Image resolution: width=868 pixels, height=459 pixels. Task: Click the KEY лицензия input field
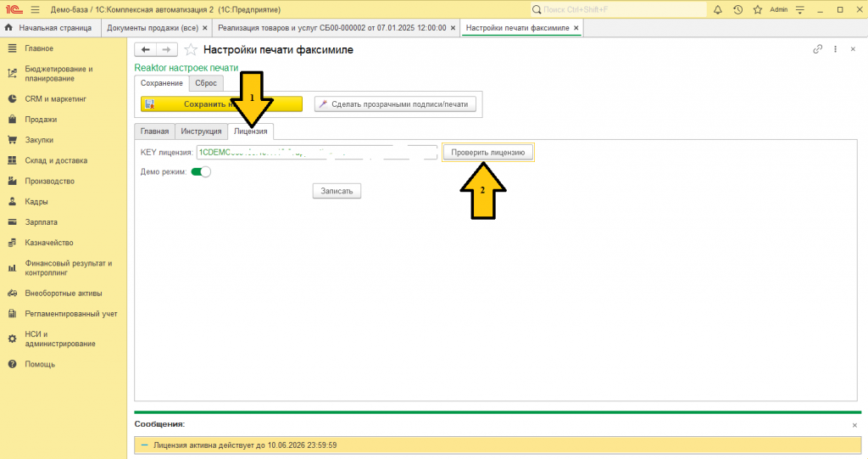[x=317, y=153]
